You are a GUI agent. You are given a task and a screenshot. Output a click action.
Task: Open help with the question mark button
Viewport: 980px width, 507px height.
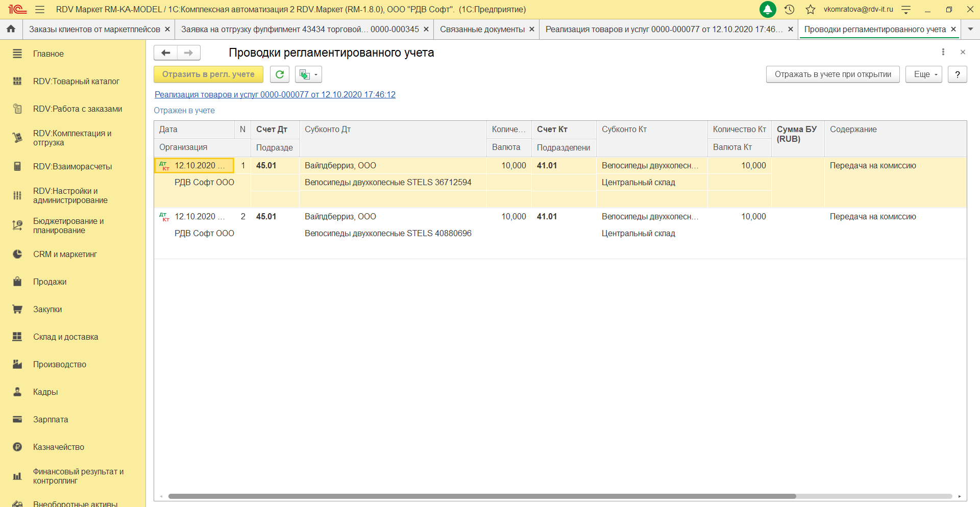tap(958, 74)
